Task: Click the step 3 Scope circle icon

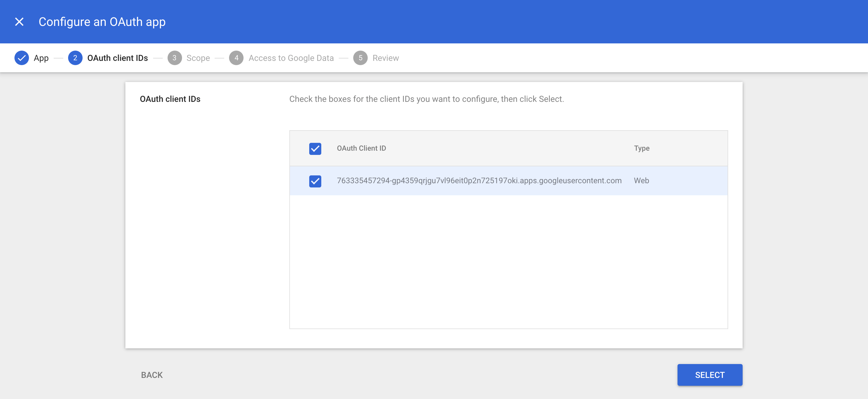Action: [x=174, y=58]
